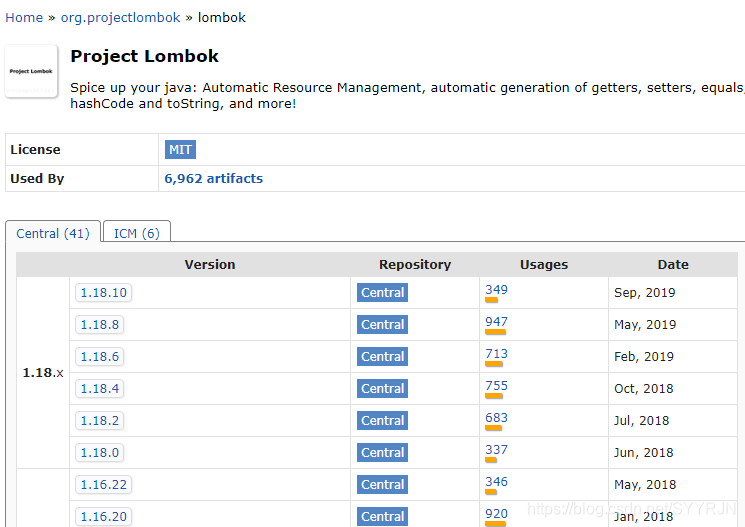Open the org.projectlombok breadcrumb link
Screen dimensions: 745x527
[120, 18]
